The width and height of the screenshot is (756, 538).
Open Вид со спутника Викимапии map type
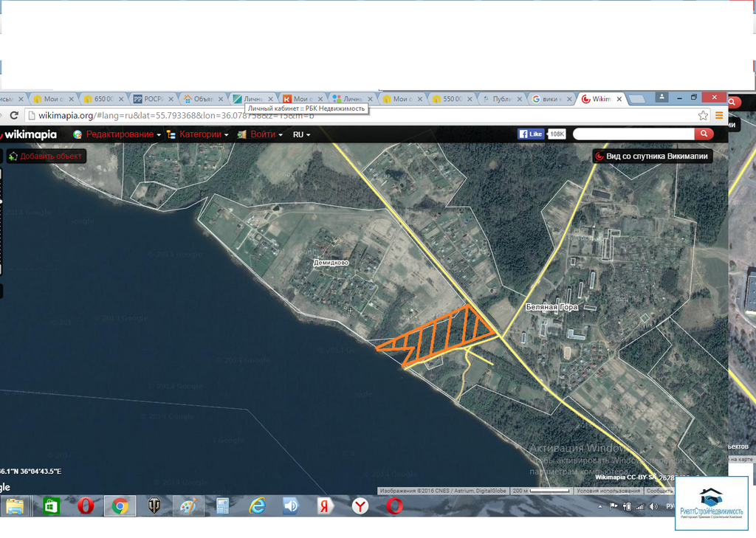pyautogui.click(x=651, y=156)
